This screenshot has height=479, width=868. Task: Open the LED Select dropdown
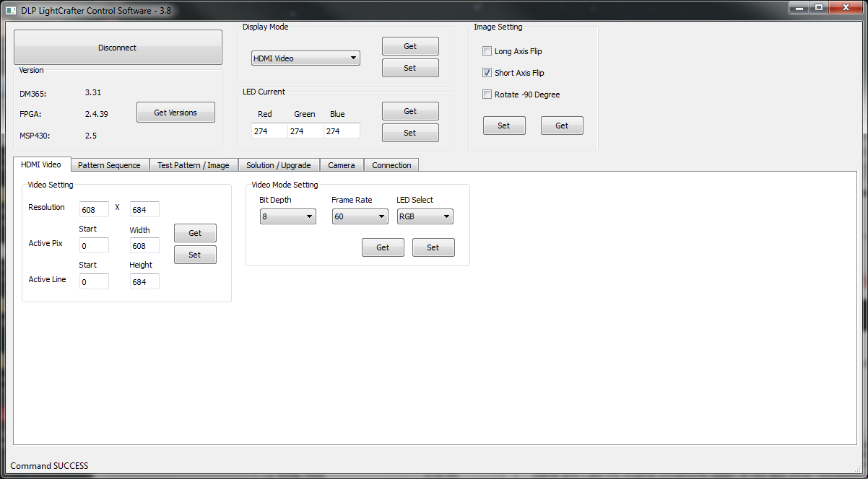click(425, 216)
